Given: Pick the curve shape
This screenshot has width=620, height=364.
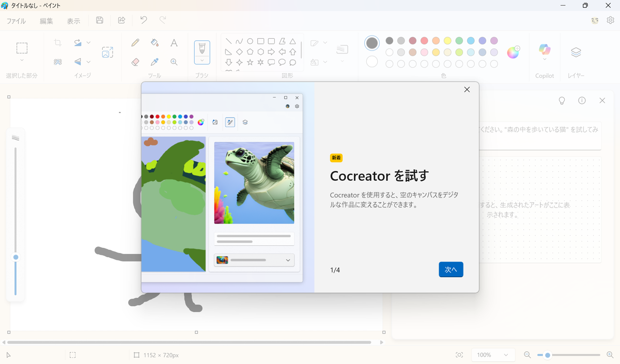Looking at the screenshot, I should [x=239, y=41].
